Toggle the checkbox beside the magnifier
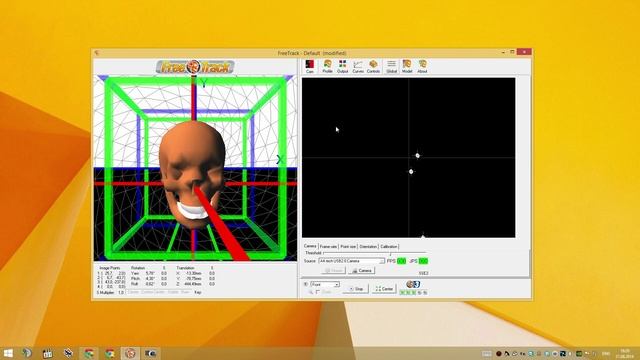The height and width of the screenshot is (360, 640). click(318, 292)
